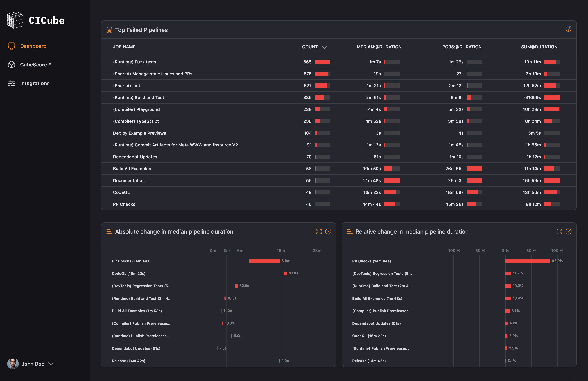
Task: Click Release (14m 42s) in Relative chart
Action: coord(369,361)
